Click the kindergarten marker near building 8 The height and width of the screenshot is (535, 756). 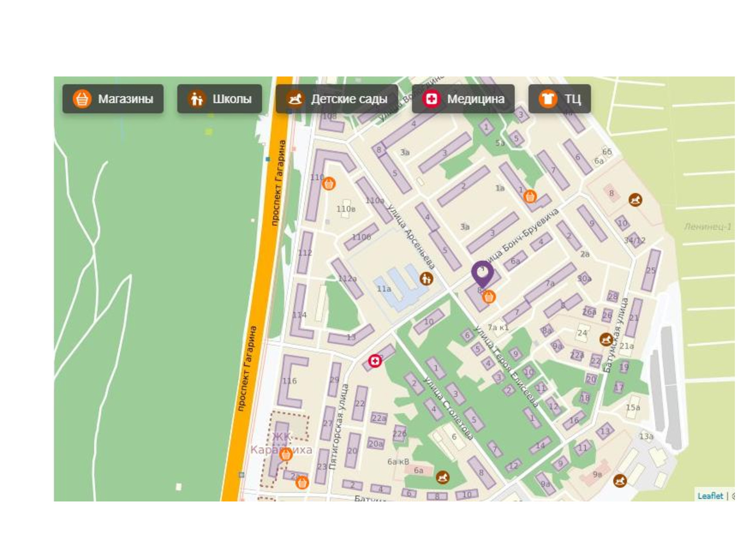635,200
